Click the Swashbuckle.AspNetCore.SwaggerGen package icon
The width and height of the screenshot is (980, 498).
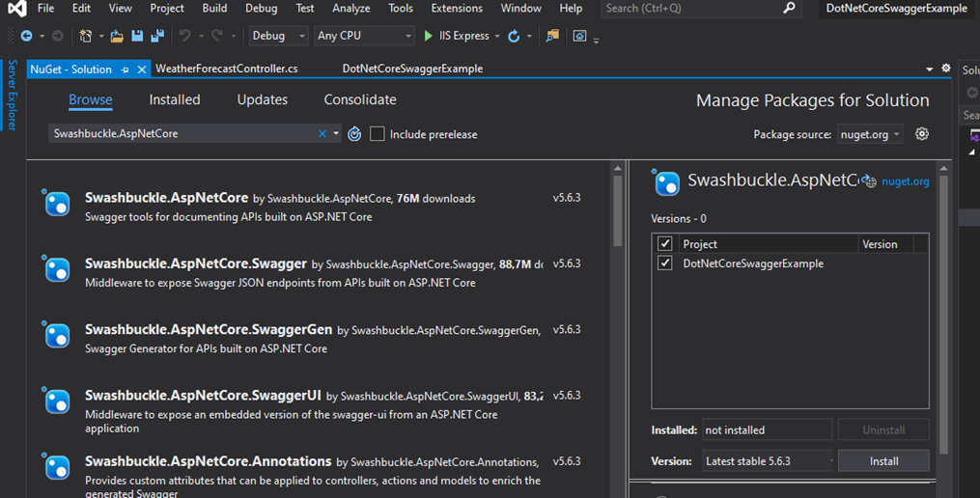point(57,336)
